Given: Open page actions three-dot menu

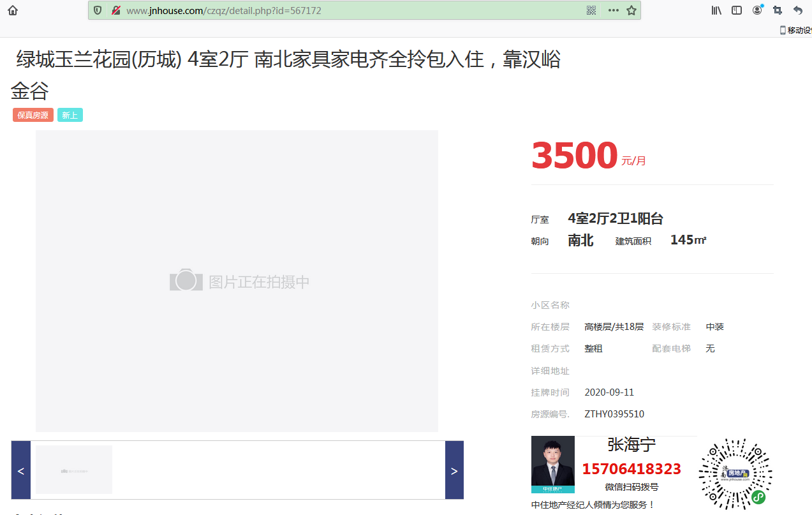Looking at the screenshot, I should click(613, 10).
